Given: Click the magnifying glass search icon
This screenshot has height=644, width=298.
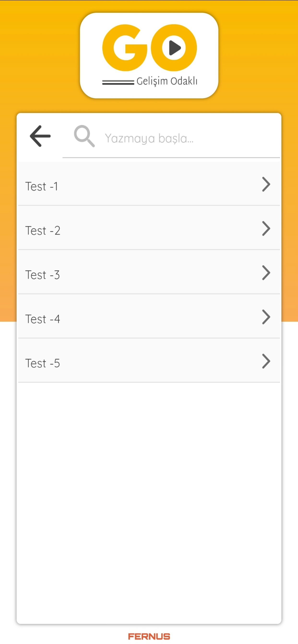Looking at the screenshot, I should (84, 136).
